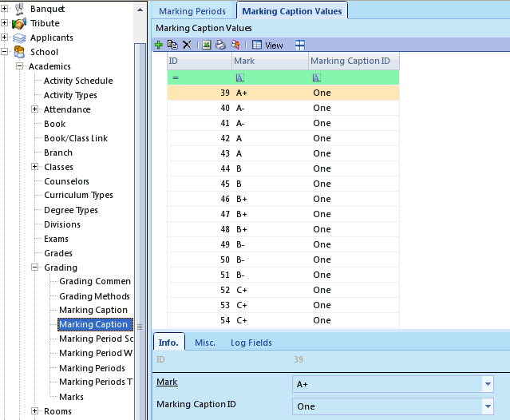Open the Marking Caption ID dropdown arrow
This screenshot has width=510, height=420.
[x=488, y=406]
